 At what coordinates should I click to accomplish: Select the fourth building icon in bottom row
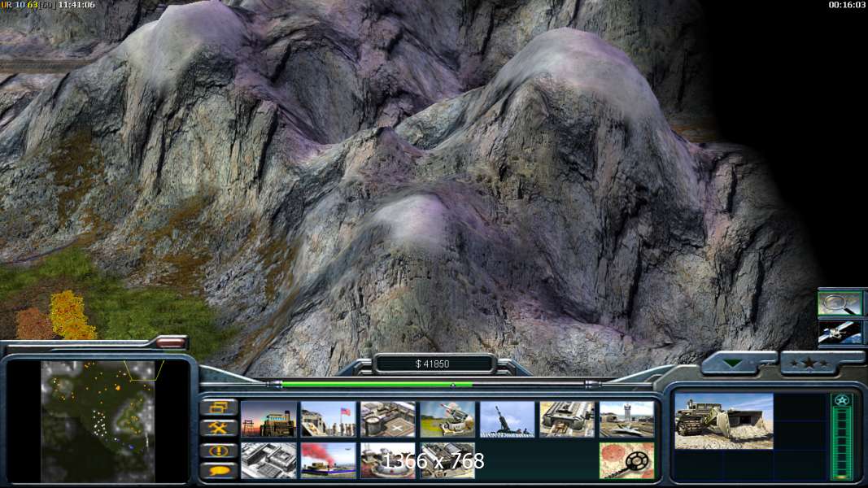click(x=447, y=460)
